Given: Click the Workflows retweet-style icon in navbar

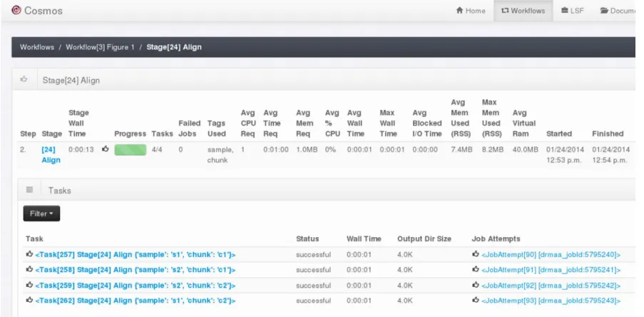Looking at the screenshot, I should tap(505, 10).
